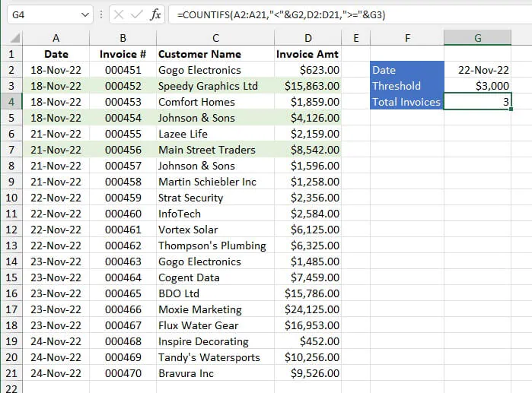Select row 21 header
Viewport: 532px width, 393px height.
[x=11, y=373]
